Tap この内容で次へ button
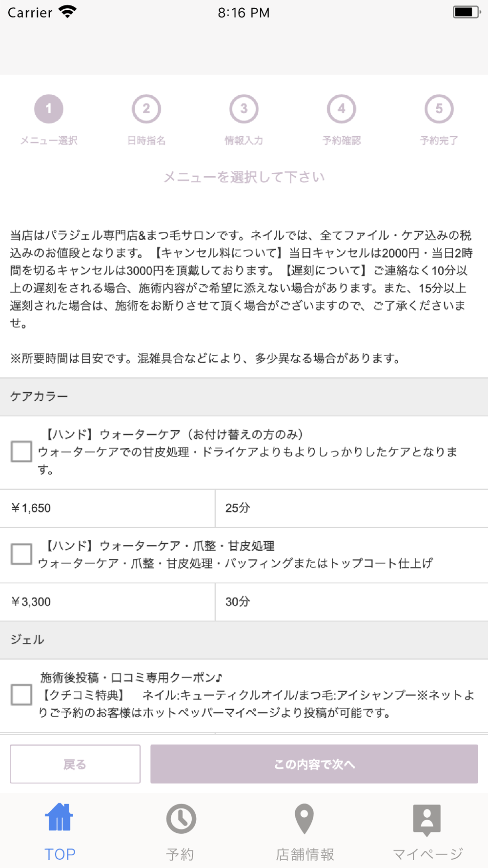Image resolution: width=488 pixels, height=868 pixels. 314,764
